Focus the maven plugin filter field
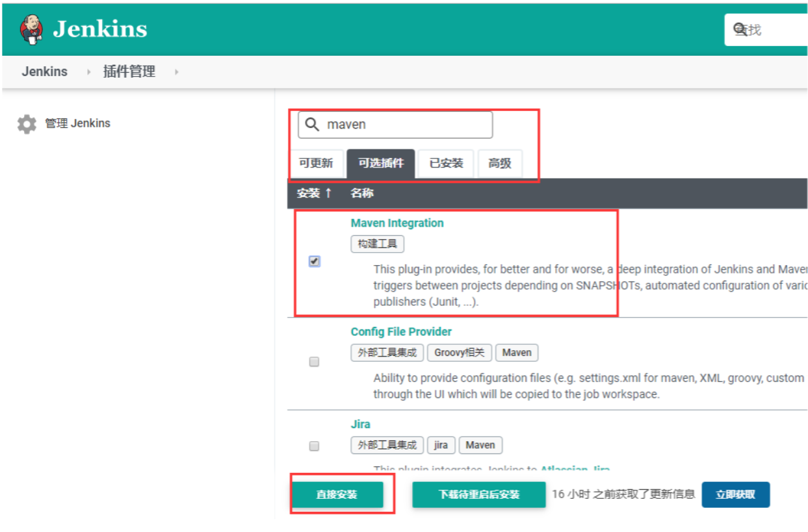The width and height of the screenshot is (808, 532). pyautogui.click(x=395, y=125)
